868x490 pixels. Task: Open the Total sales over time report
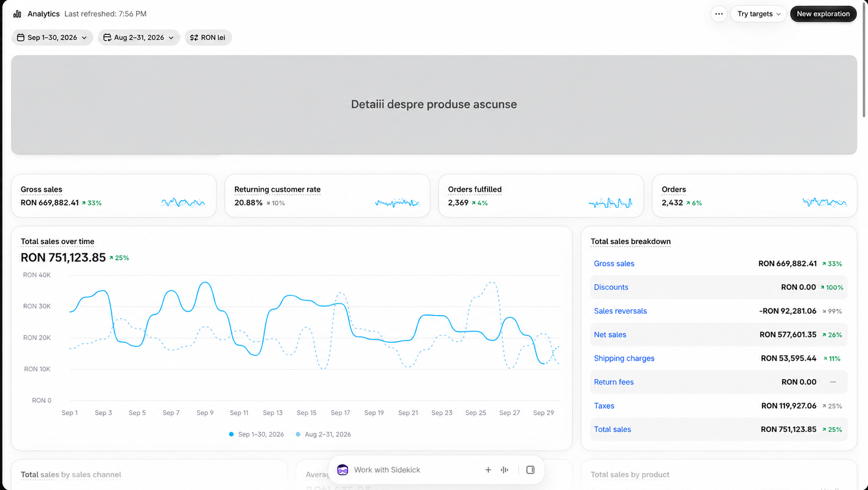coord(58,241)
